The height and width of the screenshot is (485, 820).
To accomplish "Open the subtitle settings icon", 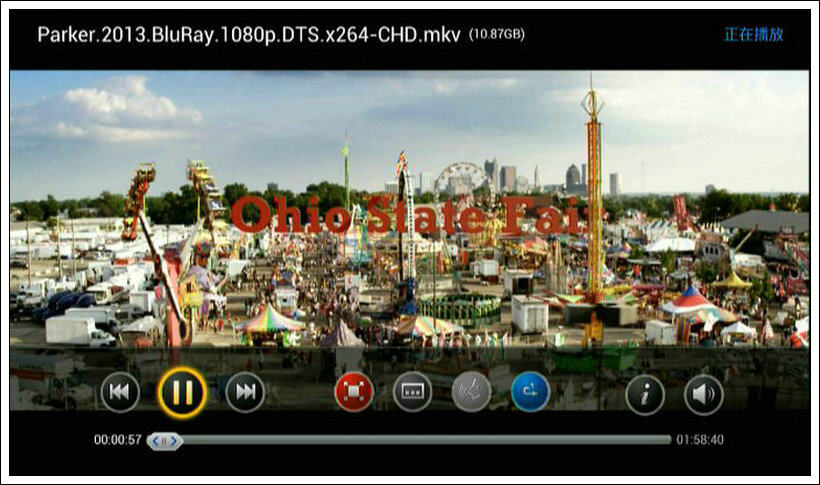I will click(x=413, y=392).
